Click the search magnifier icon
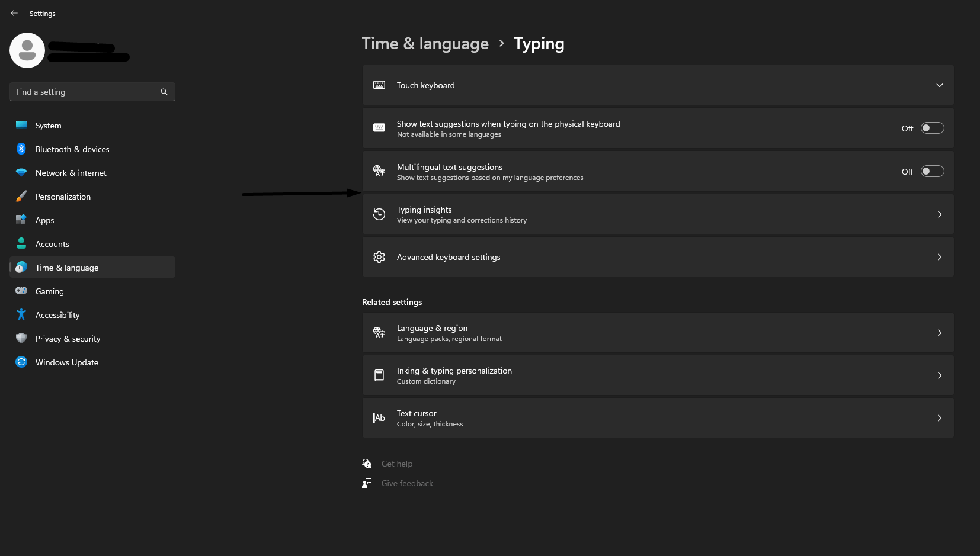The height and width of the screenshot is (556, 980). tap(164, 92)
